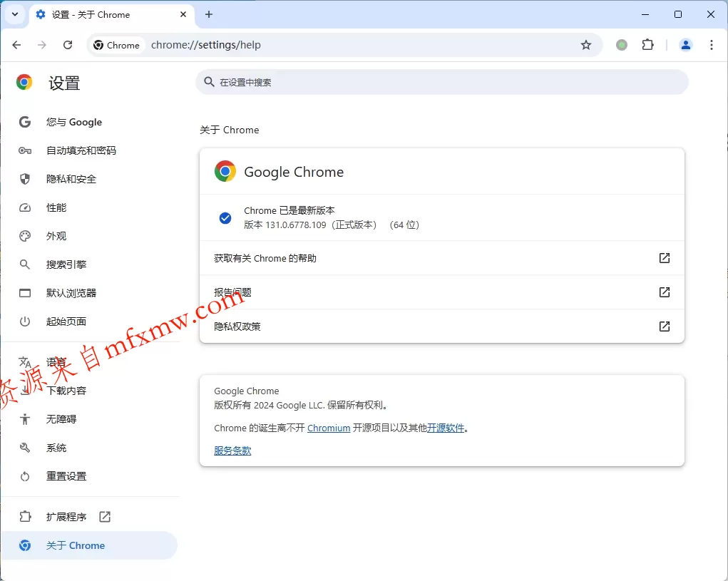Open 扩展程序 extensions page
728x581 pixels.
coord(91,517)
